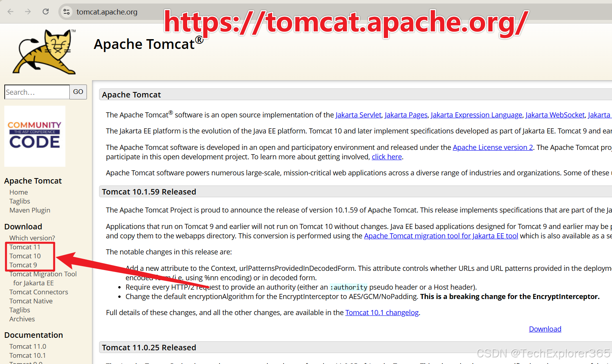The height and width of the screenshot is (364, 612).
Task: Click the Apache Tomcat® page title
Action: coord(149,43)
